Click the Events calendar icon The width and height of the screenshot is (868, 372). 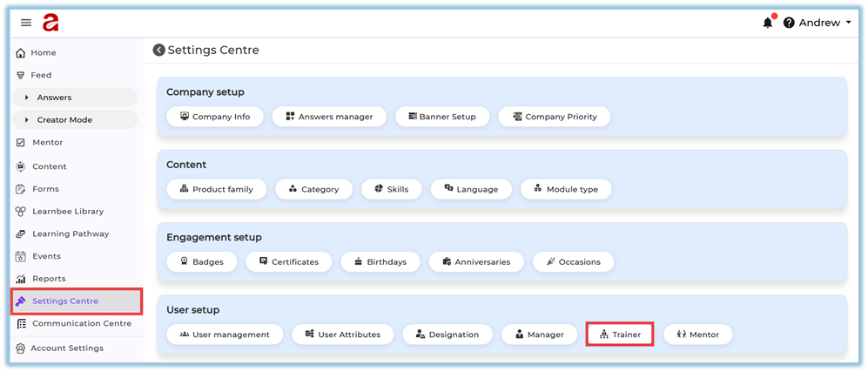(x=21, y=256)
